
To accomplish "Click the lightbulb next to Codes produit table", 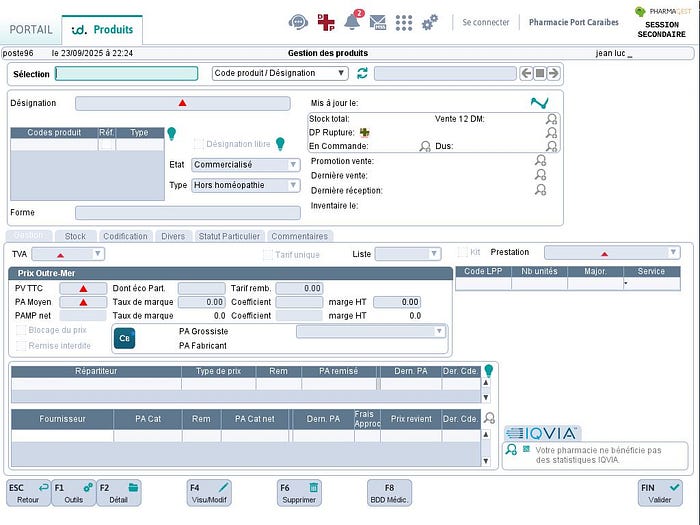I will 171,133.
